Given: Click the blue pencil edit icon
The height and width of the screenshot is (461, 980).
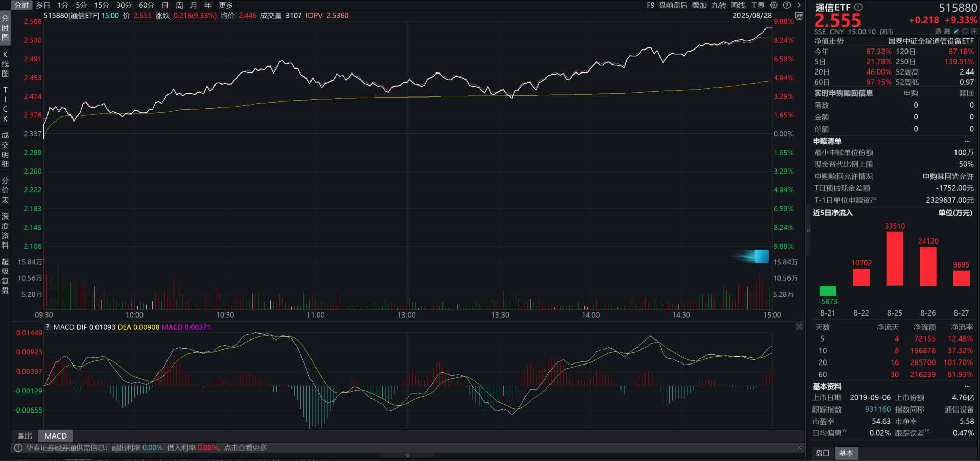Looking at the screenshot, I should 956,32.
